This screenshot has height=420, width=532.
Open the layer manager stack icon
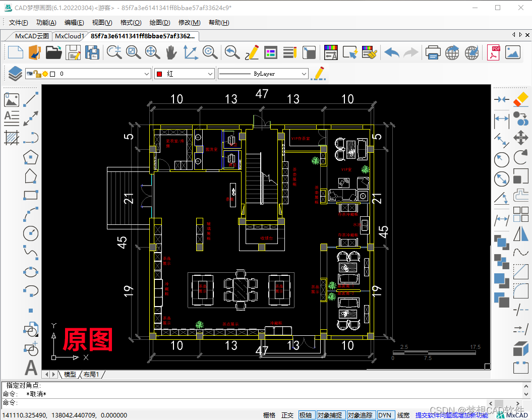[15, 74]
